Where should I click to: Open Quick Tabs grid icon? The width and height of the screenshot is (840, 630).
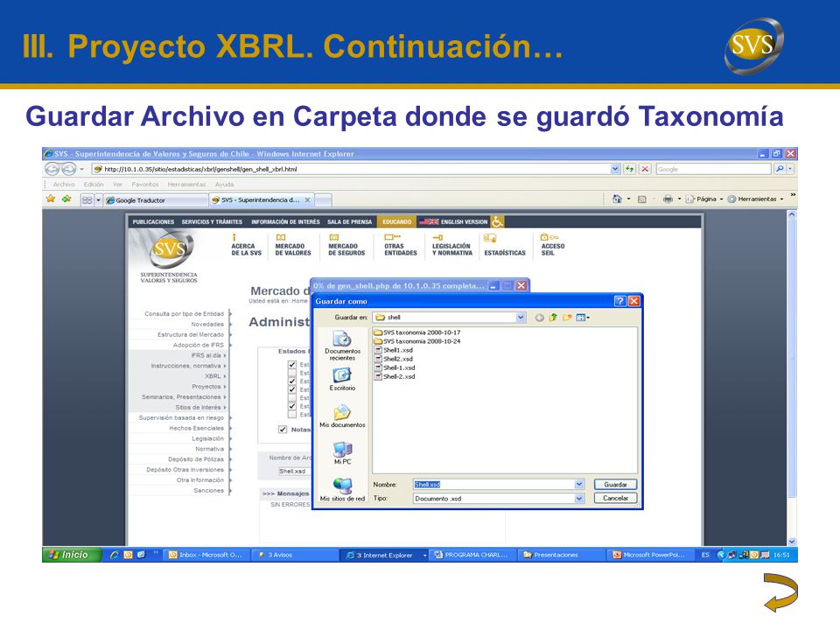click(x=87, y=199)
